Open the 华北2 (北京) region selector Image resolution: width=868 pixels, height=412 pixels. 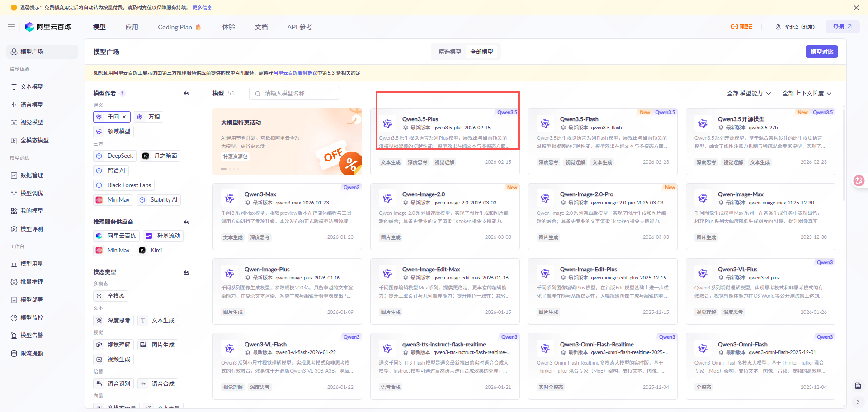coord(795,27)
